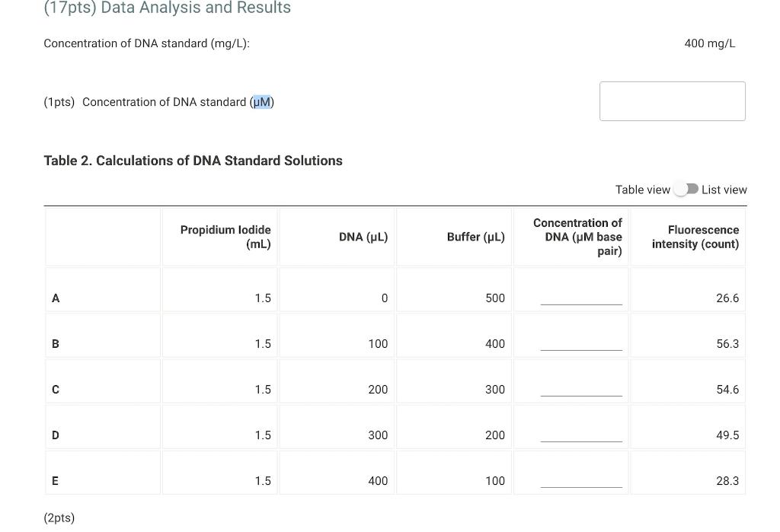The image size is (780, 532).
Task: Toggle the Table view / List view switch
Action: [x=686, y=190]
